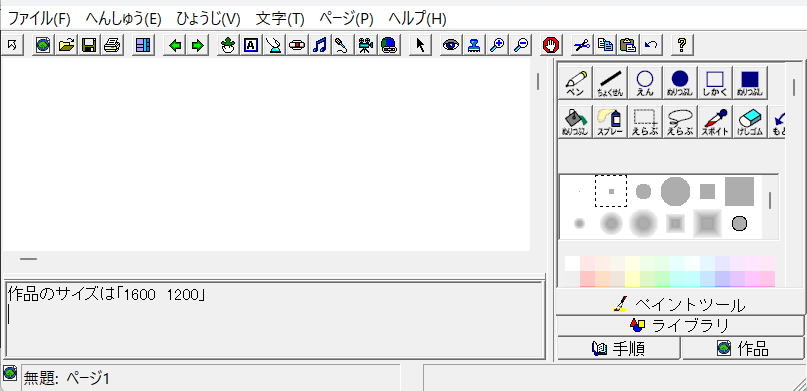
Task: Click the red stop hand icon
Action: point(551,45)
